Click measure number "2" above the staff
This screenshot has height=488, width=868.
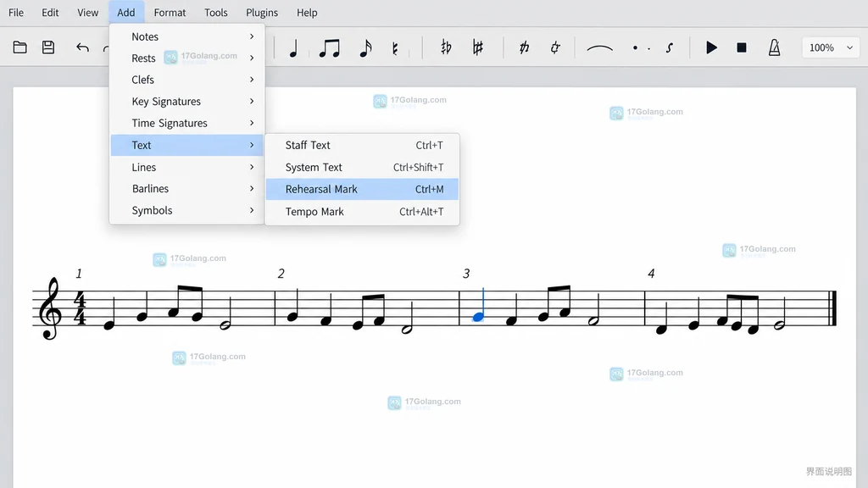(x=281, y=274)
